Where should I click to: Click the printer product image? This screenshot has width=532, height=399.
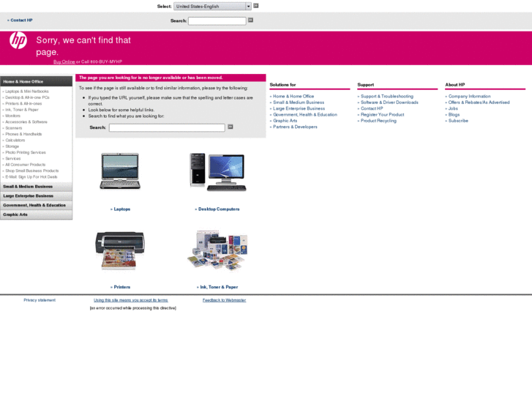[120, 250]
